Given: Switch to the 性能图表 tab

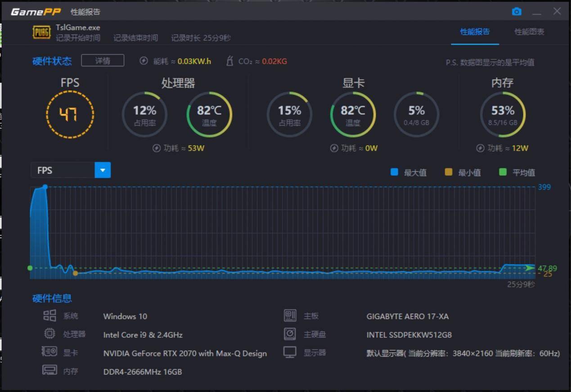Looking at the screenshot, I should coord(529,32).
